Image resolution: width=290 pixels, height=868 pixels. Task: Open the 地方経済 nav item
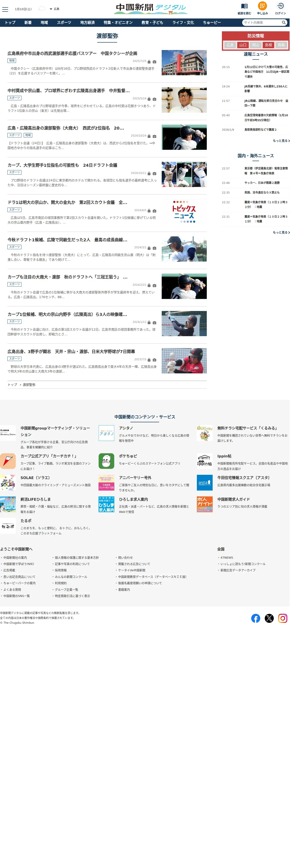[87, 23]
